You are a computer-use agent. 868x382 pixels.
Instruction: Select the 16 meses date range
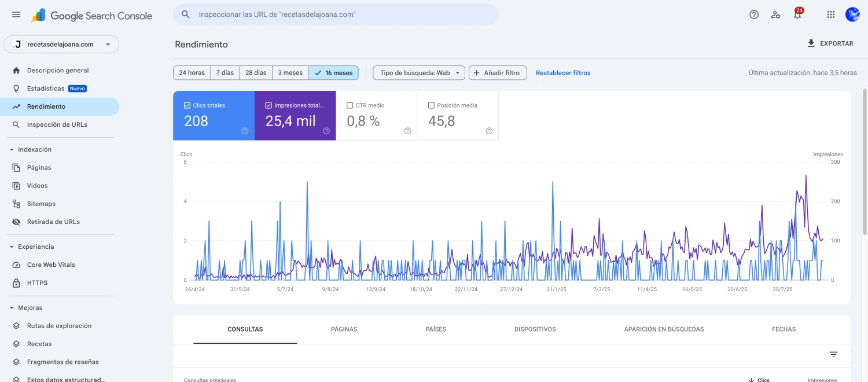[333, 73]
